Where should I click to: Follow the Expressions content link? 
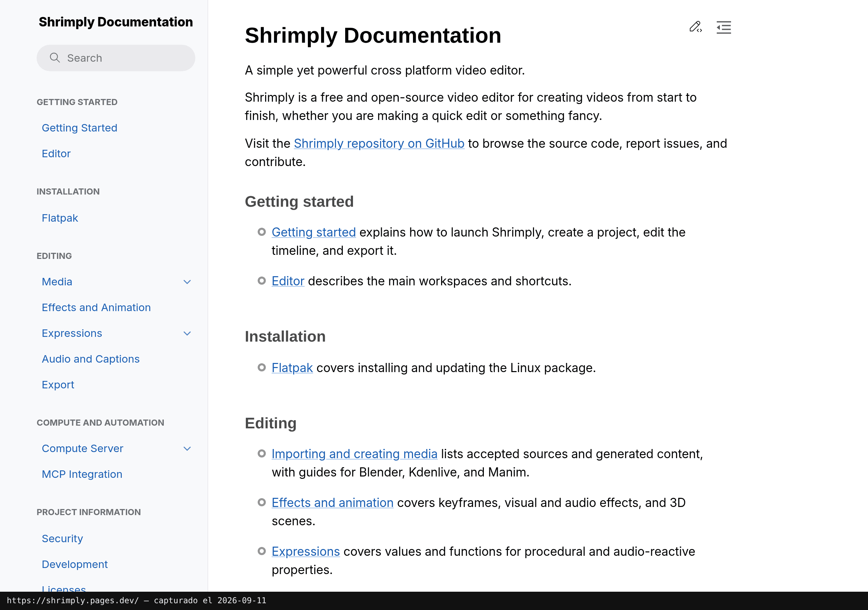tap(305, 552)
